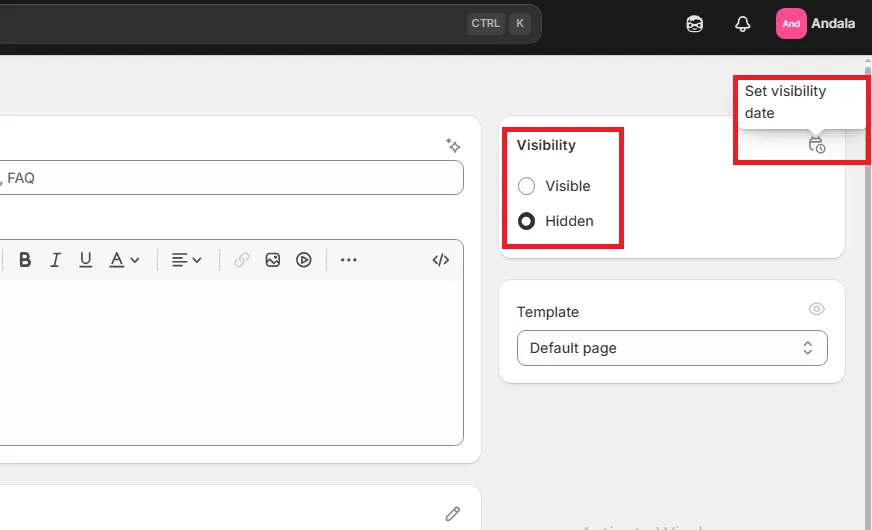This screenshot has width=872, height=530.
Task: Click the pencil edit icon at bottom
Action: click(x=453, y=514)
